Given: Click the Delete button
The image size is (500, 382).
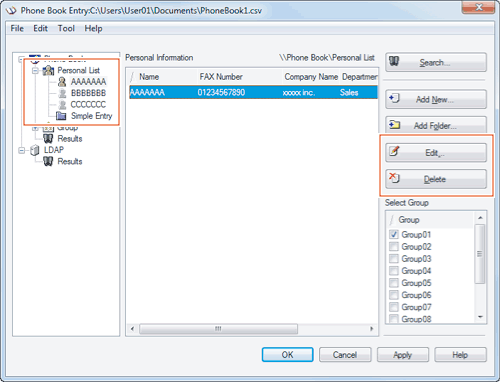Looking at the screenshot, I should [436, 179].
